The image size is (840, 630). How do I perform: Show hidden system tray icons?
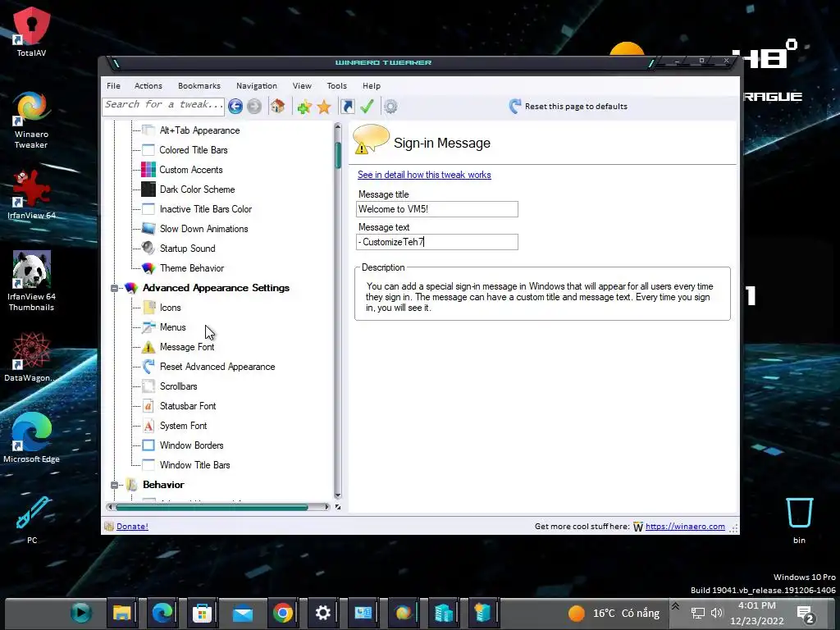pyautogui.click(x=675, y=606)
